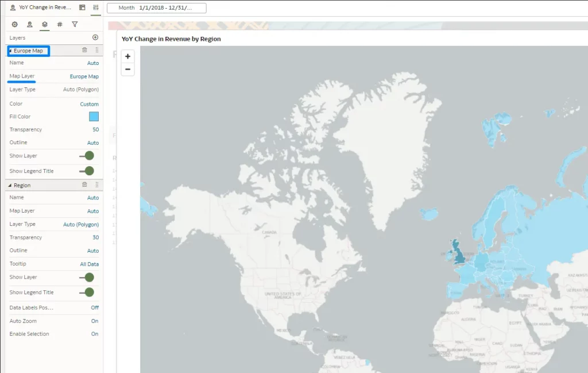Viewport: 588px width, 373px height.
Task: Turn off Show Layer for Region
Action: (87, 277)
